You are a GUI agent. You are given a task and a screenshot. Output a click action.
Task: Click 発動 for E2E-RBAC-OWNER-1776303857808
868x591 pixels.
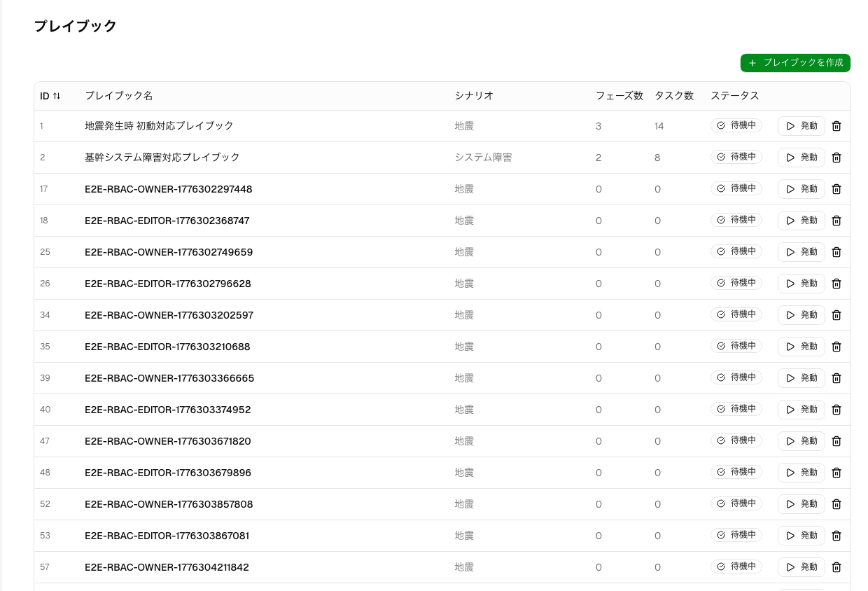coord(801,504)
